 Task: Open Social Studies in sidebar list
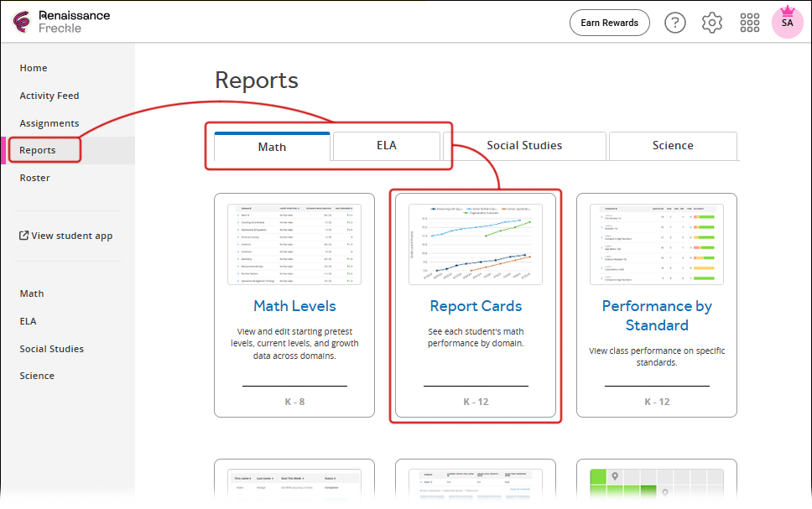pyautogui.click(x=51, y=349)
